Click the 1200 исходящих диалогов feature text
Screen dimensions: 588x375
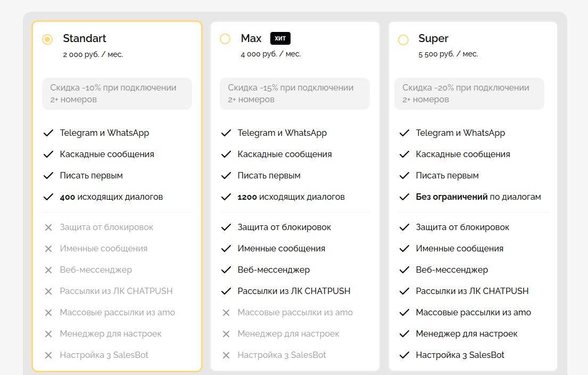point(291,197)
